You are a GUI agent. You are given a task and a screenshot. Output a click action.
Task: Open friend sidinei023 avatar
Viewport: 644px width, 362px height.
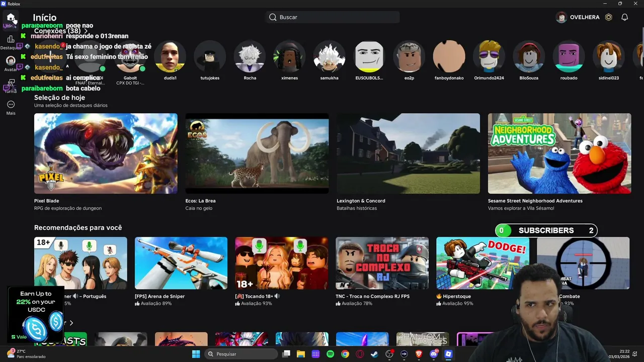(x=608, y=56)
